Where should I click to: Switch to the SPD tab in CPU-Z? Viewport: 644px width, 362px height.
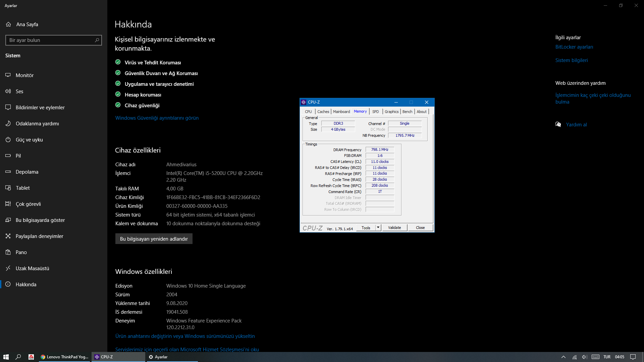(375, 112)
